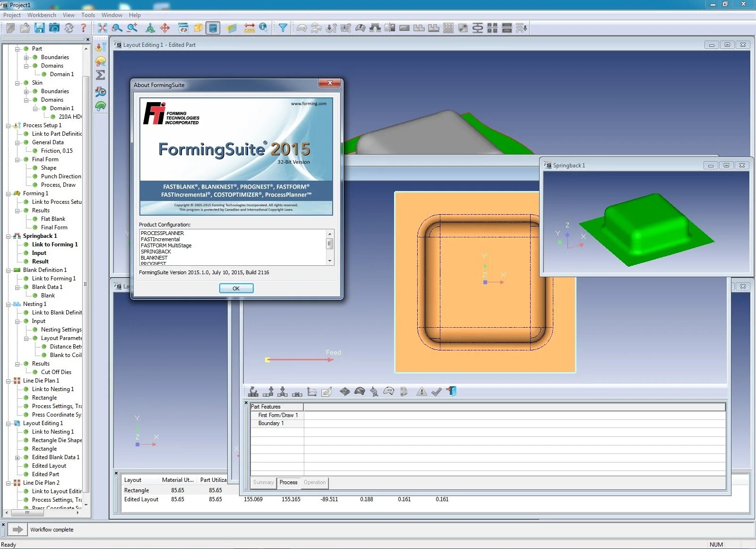Click the Part Features column header
This screenshot has width=756, height=549.
pos(277,407)
